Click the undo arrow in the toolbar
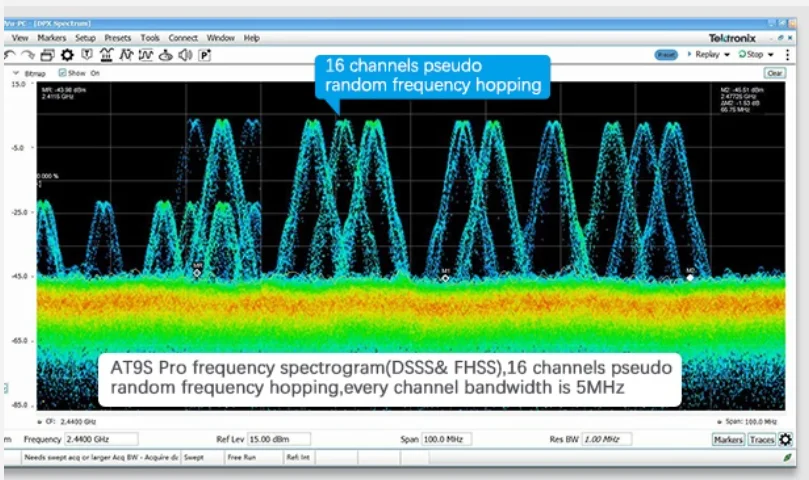Image resolution: width=809 pixels, height=480 pixels. click(x=9, y=55)
